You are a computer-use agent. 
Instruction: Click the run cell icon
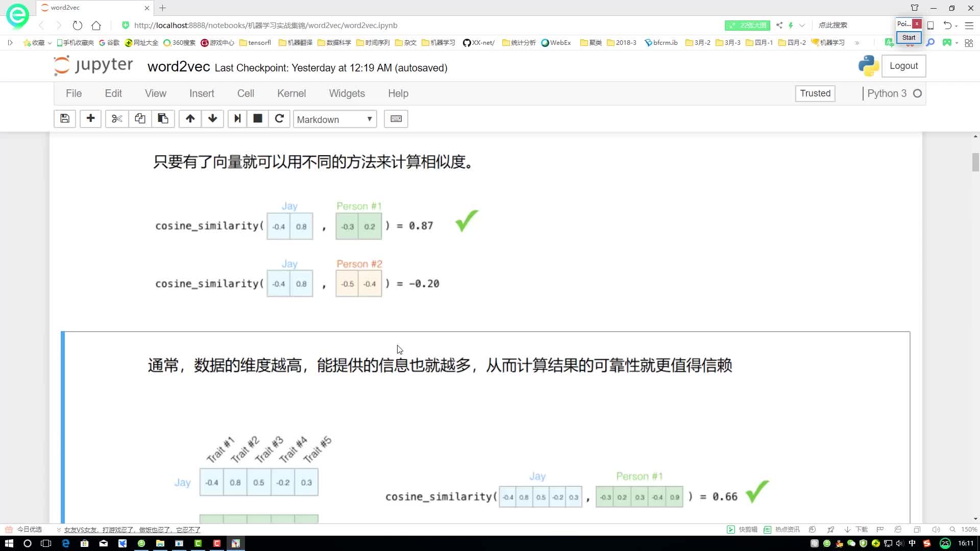pos(236,118)
